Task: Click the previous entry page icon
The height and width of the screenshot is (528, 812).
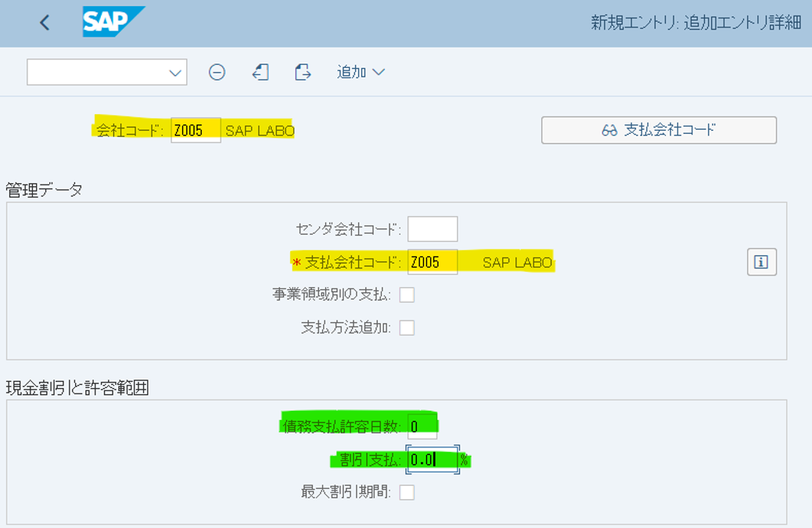Action: (260, 72)
